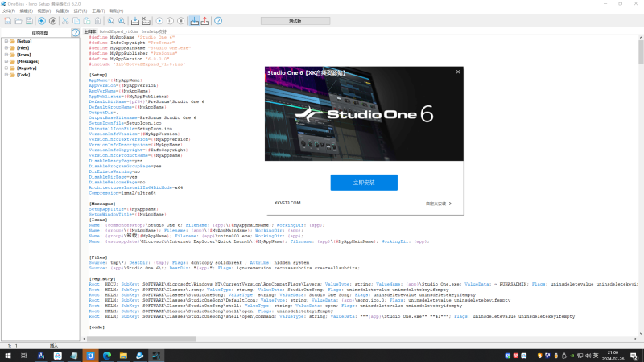Image resolution: width=644 pixels, height=362 pixels.
Task: Click the Redo toolbar icon
Action: [x=52, y=21]
